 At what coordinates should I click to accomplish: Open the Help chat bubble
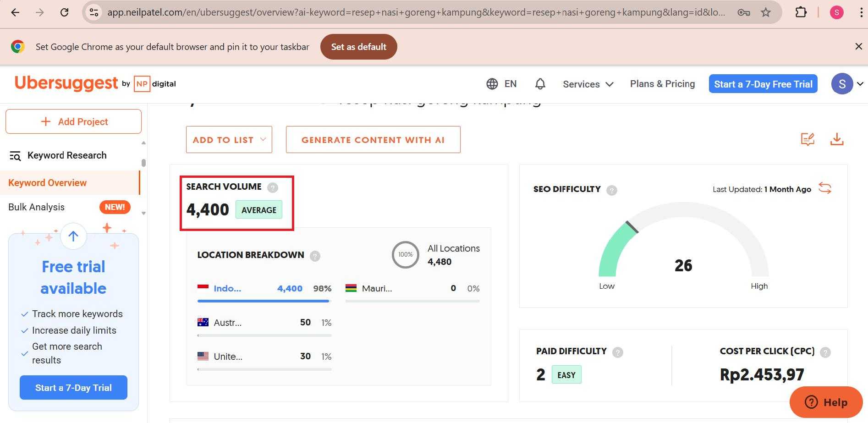coord(826,402)
